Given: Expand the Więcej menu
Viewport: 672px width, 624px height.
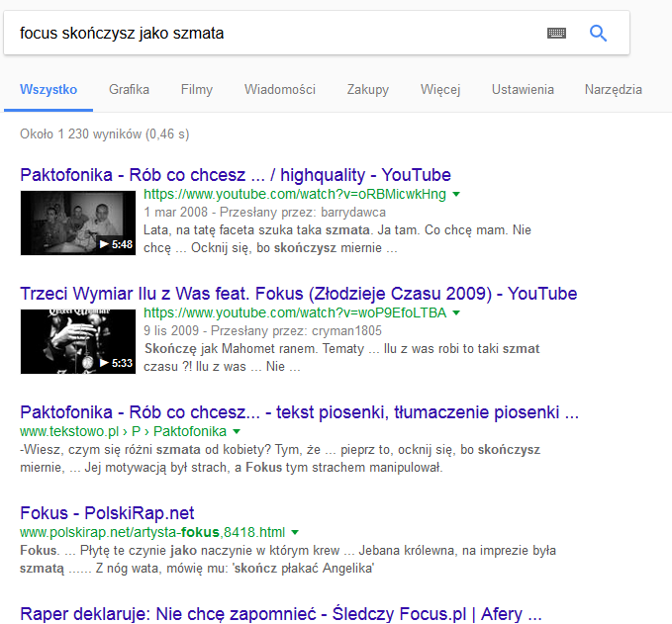Looking at the screenshot, I should [440, 90].
